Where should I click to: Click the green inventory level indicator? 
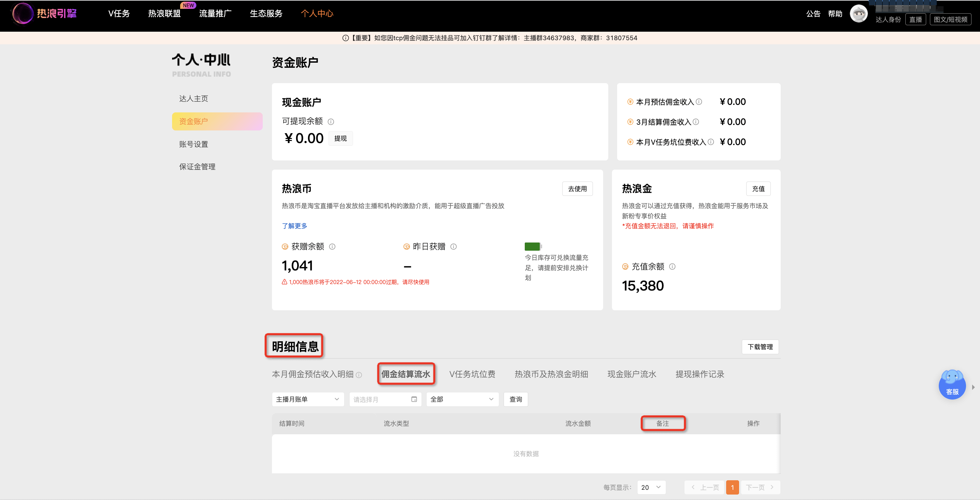pyautogui.click(x=533, y=246)
